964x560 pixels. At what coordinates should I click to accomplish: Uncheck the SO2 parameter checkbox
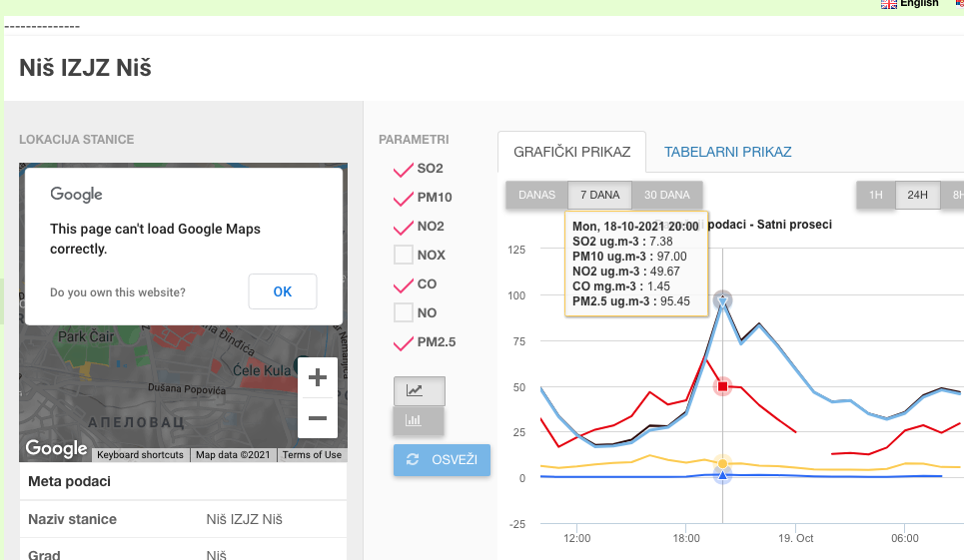click(x=404, y=169)
